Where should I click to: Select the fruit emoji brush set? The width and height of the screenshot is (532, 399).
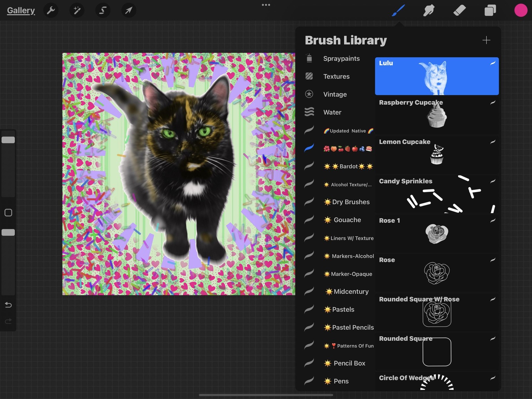(339, 148)
